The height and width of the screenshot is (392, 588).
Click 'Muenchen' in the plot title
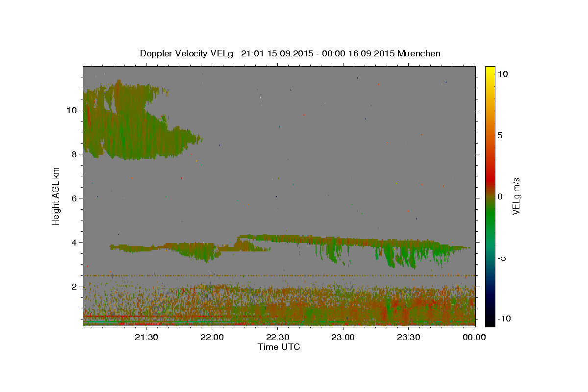click(x=419, y=53)
